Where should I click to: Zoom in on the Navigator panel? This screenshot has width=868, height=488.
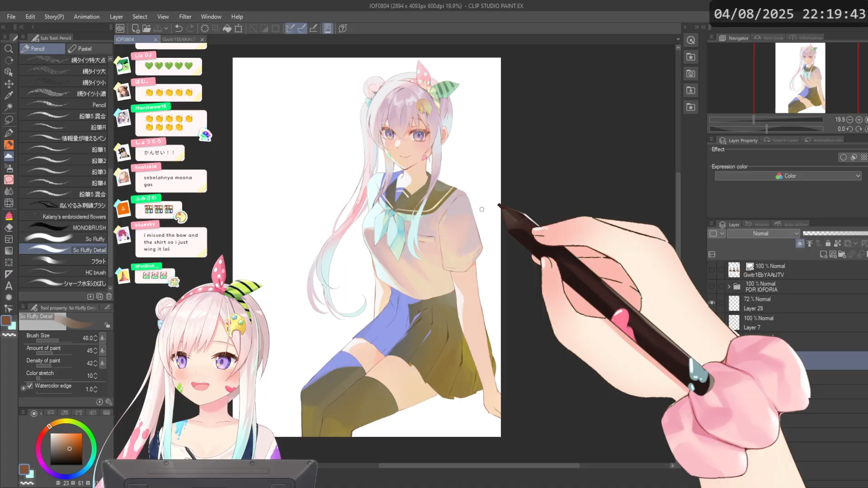pos(859,120)
